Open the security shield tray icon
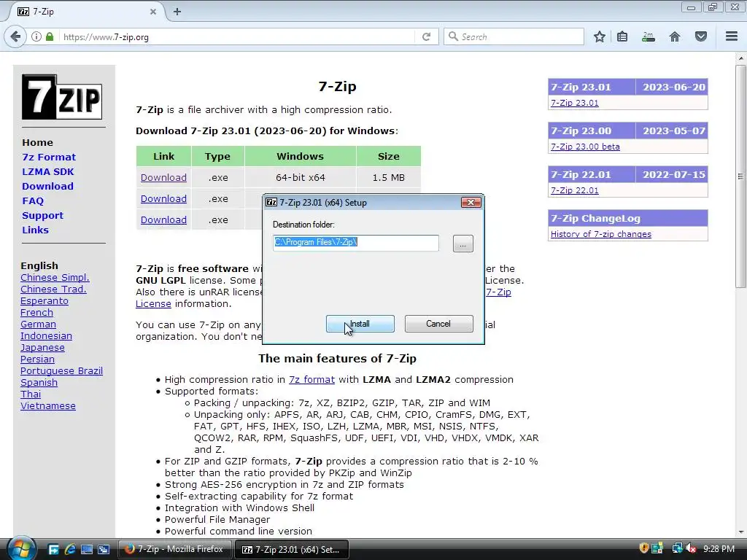This screenshot has height=560, width=747. click(644, 548)
